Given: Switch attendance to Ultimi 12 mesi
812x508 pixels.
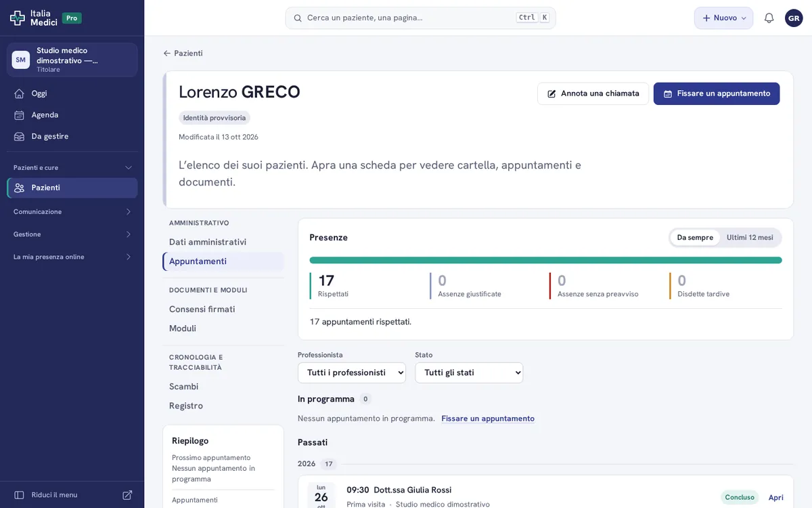Looking at the screenshot, I should 750,238.
